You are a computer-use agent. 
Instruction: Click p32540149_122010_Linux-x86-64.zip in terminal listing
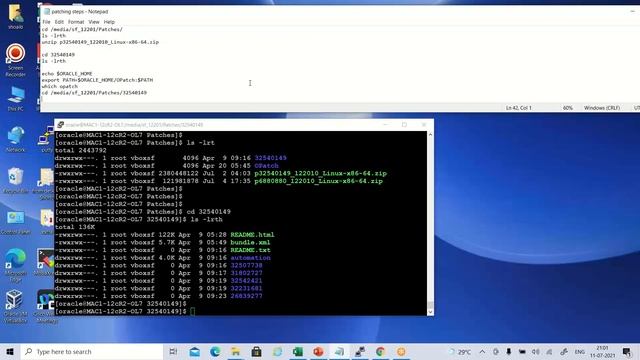point(320,173)
